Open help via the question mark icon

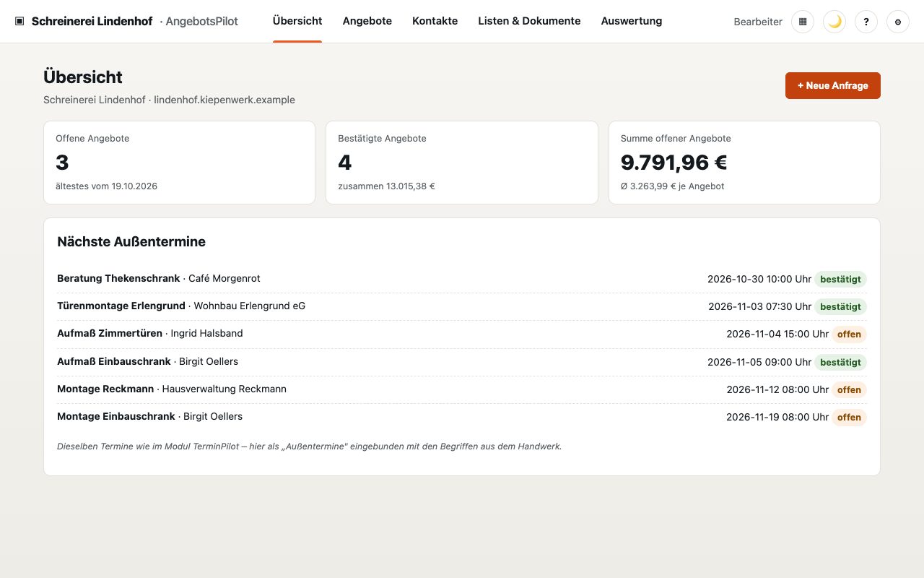(866, 22)
